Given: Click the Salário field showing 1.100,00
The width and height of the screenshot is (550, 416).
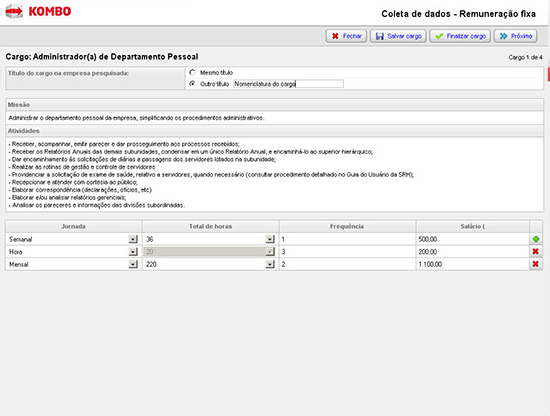Looking at the screenshot, I should [x=472, y=264].
